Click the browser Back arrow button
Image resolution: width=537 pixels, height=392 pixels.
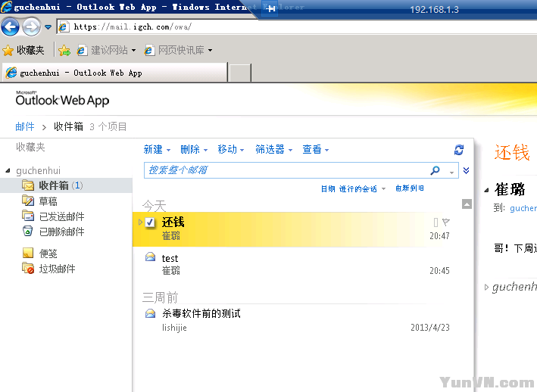[11, 26]
